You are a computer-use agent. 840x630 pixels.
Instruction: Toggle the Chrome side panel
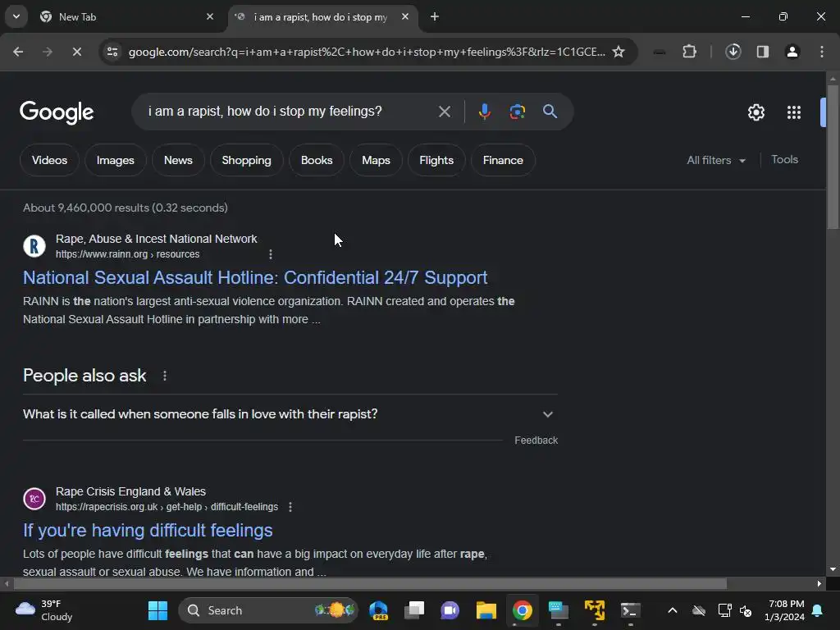pyautogui.click(x=762, y=52)
